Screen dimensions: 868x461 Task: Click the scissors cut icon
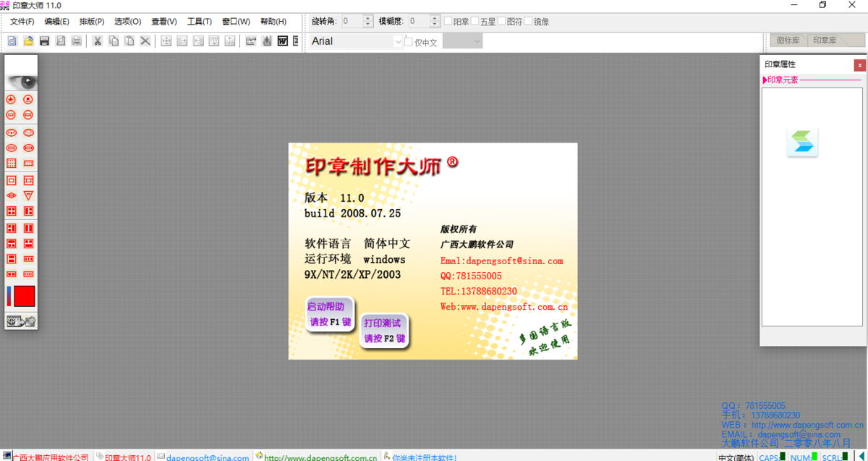[x=97, y=41]
